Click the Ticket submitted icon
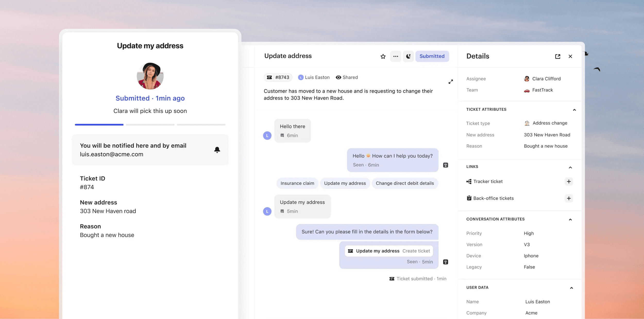 pos(392,279)
